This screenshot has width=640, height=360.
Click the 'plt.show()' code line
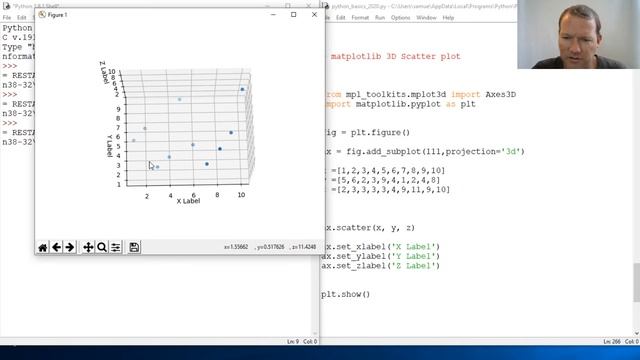[345, 294]
